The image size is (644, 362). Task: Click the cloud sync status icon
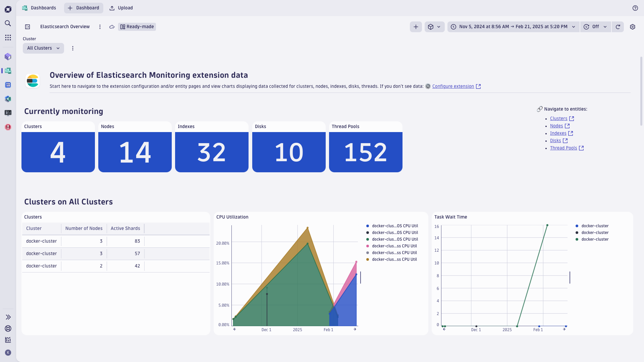pyautogui.click(x=112, y=27)
